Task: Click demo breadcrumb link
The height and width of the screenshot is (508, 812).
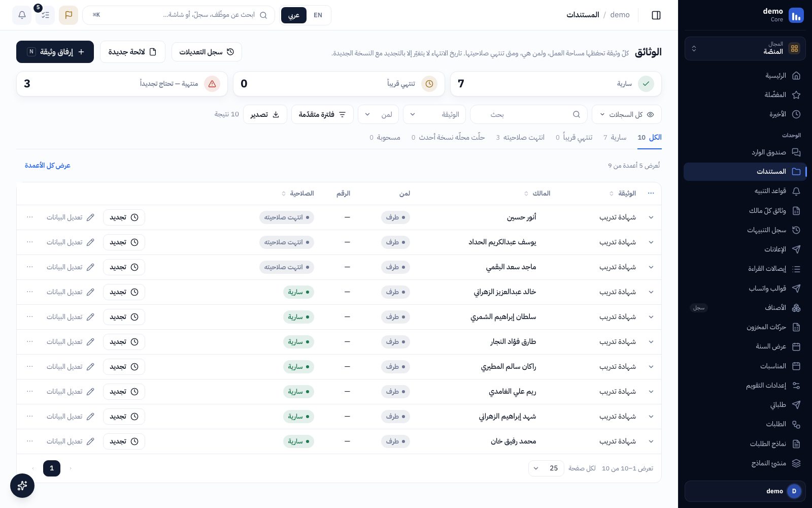Action: coord(620,15)
